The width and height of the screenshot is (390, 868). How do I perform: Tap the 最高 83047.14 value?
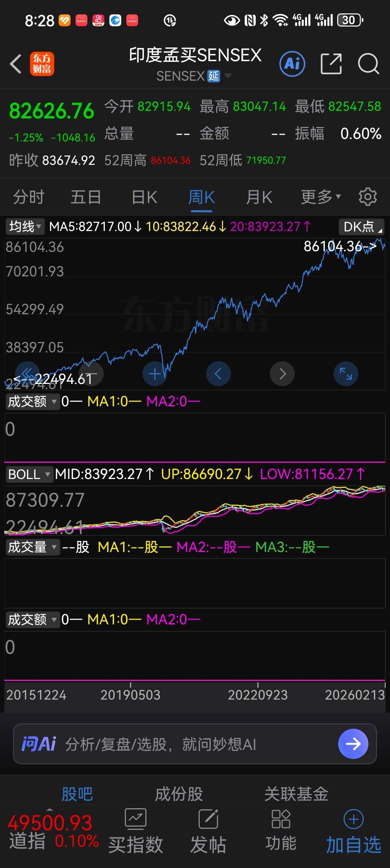(x=259, y=107)
